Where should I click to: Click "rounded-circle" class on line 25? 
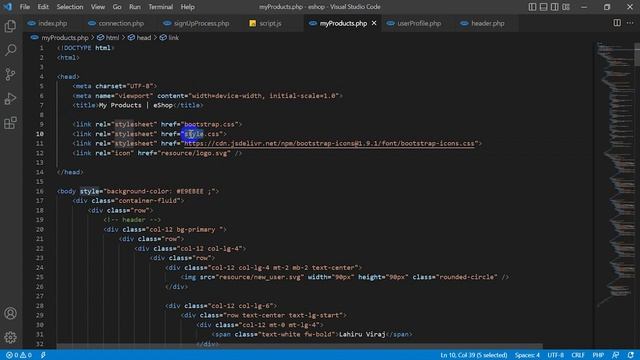point(467,277)
